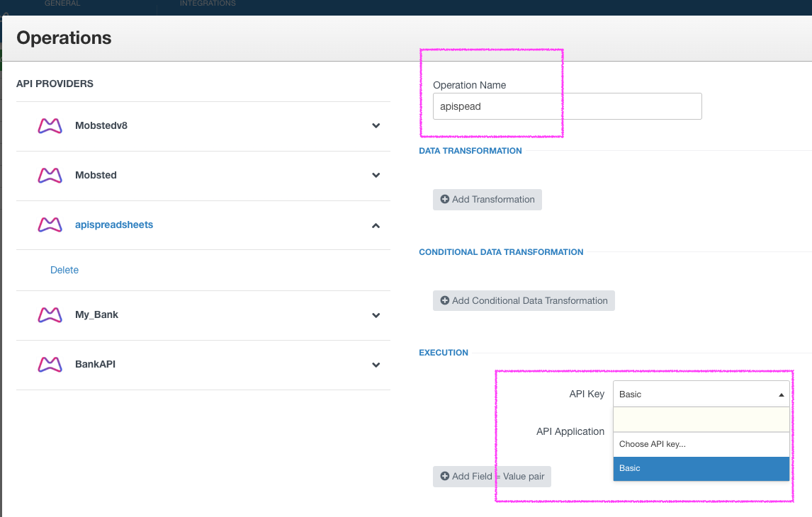The image size is (812, 517).
Task: Collapse the apispreadsheets provider chevron
Action: (x=376, y=226)
